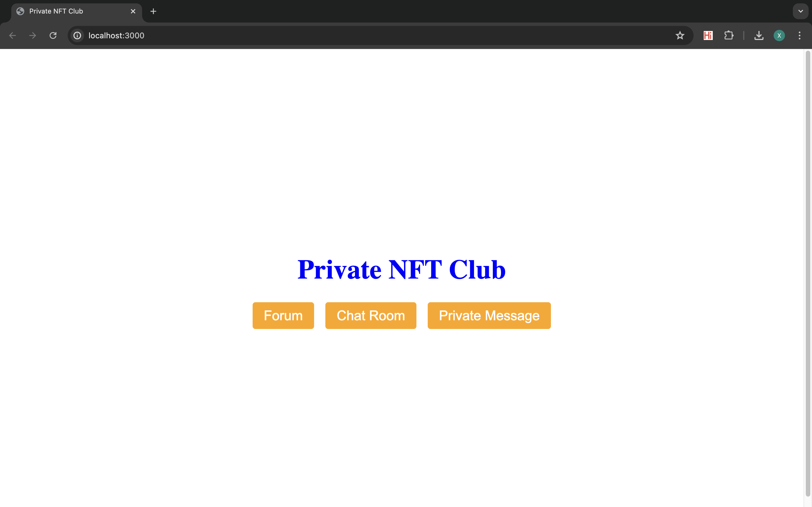Click the Forum button
The image size is (812, 507).
coord(283,316)
